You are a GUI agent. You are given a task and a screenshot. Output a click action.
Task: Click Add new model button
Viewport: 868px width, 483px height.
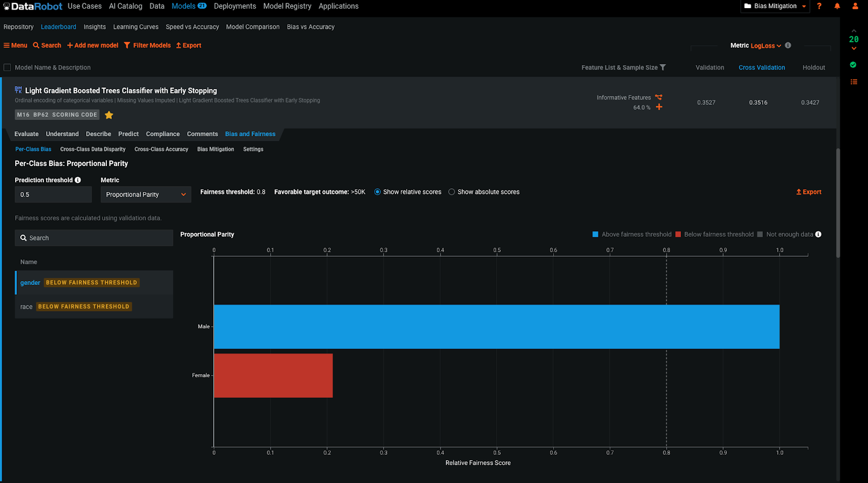coord(93,46)
